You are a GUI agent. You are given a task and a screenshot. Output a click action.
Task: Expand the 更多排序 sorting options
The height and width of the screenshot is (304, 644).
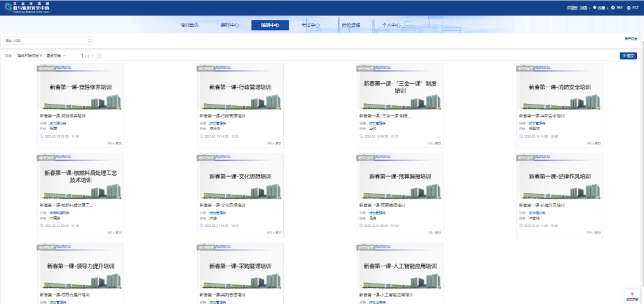click(56, 56)
